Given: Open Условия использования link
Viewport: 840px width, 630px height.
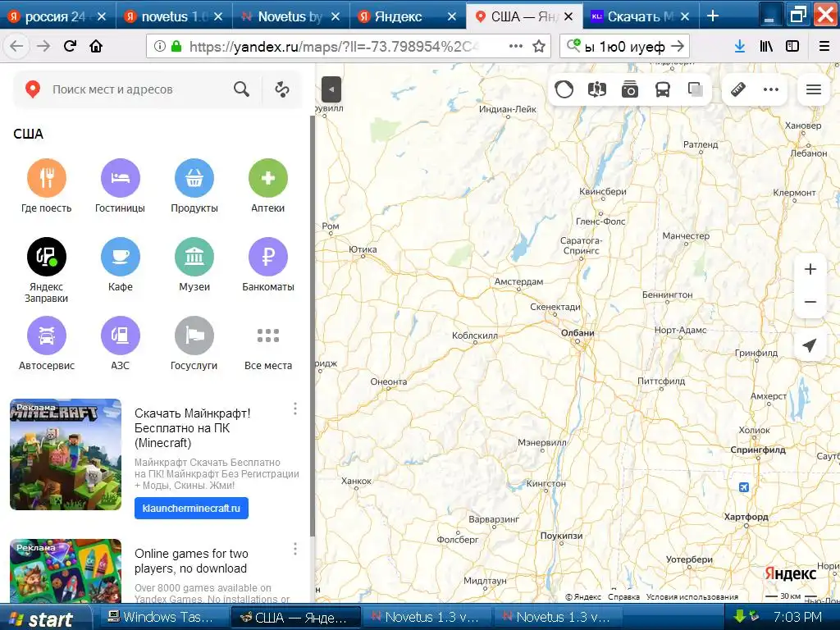Looking at the screenshot, I should pyautogui.click(x=692, y=596).
